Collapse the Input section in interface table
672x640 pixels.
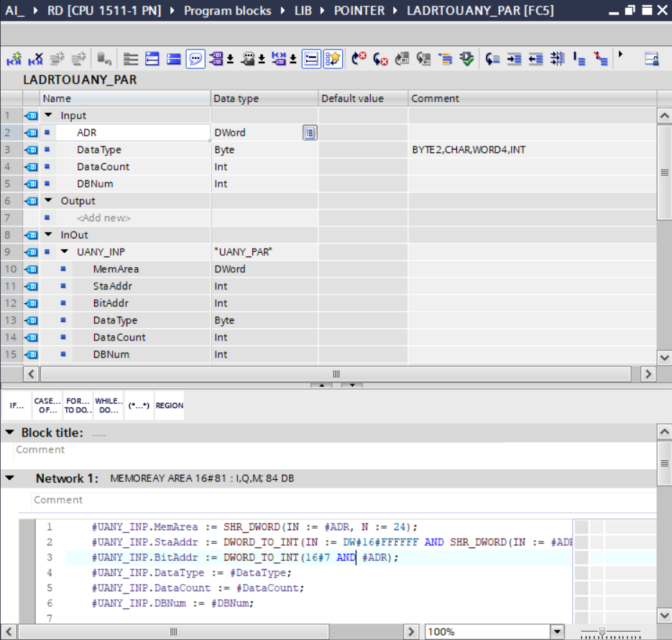click(x=48, y=116)
